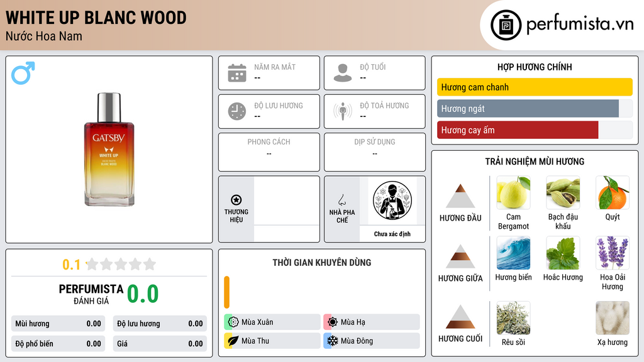This screenshot has height=362, width=644.
Task: Select the Trải nghiệm mùi hương heading
Action: click(x=535, y=162)
